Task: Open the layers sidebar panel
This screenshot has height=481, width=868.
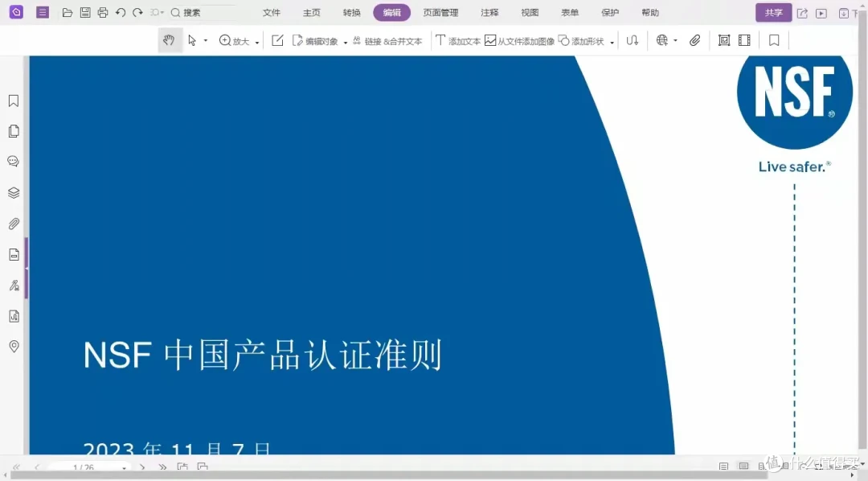Action: 14,192
